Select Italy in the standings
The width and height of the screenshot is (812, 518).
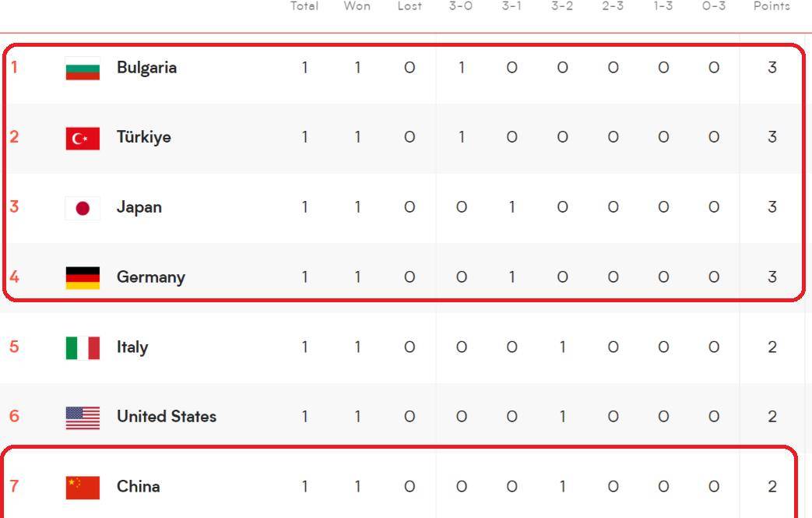(x=132, y=347)
